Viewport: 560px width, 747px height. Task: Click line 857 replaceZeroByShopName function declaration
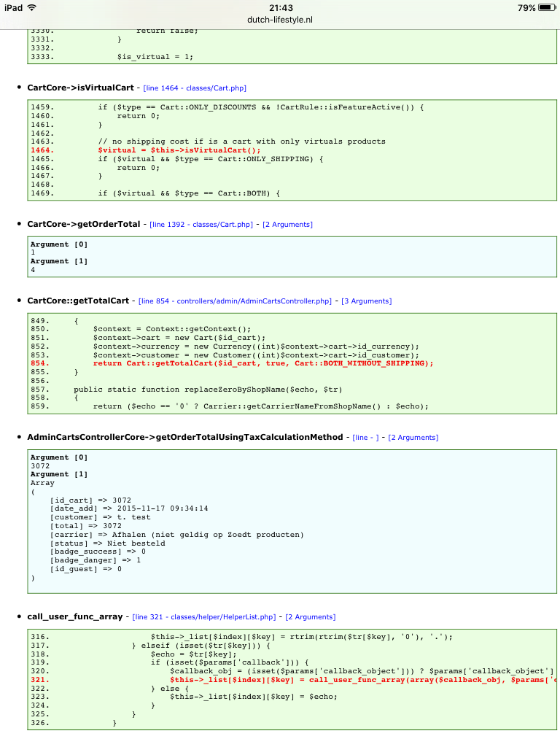(208, 390)
